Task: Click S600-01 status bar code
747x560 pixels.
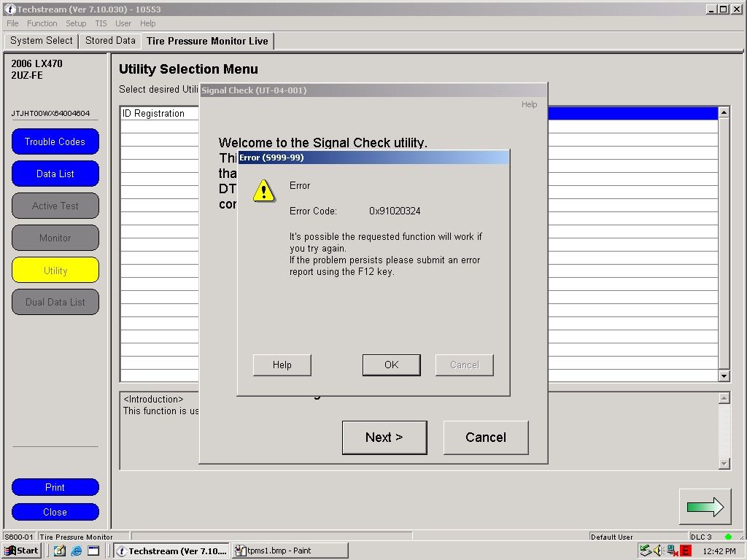Action: click(18, 537)
